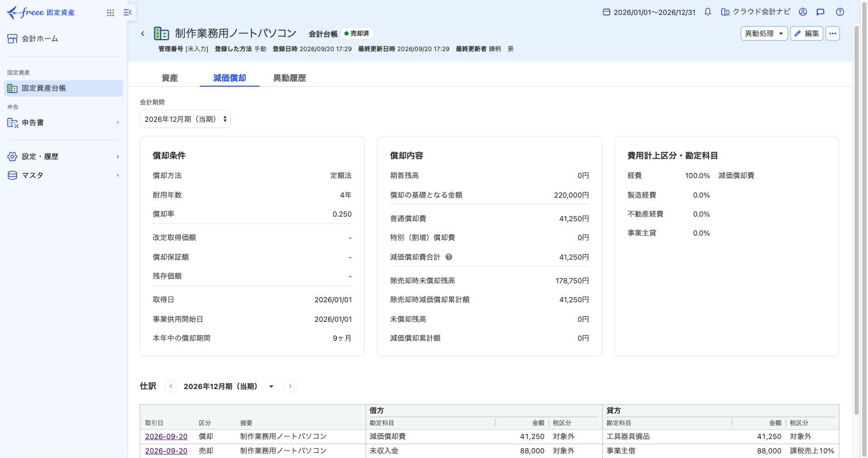Screen dimensions: 868x458
Task: Open the 仕訳 period dropdown
Action: pyautogui.click(x=228, y=386)
